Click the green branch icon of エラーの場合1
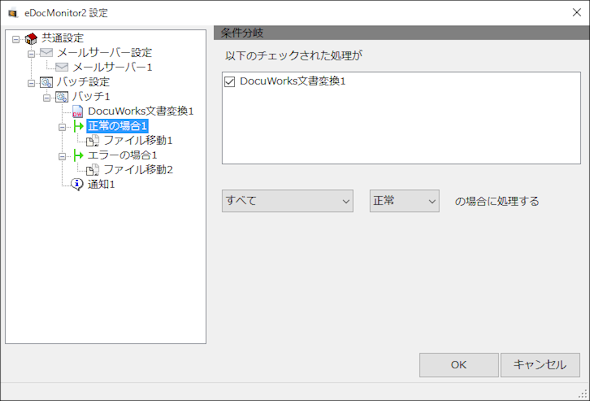 pyautogui.click(x=78, y=155)
